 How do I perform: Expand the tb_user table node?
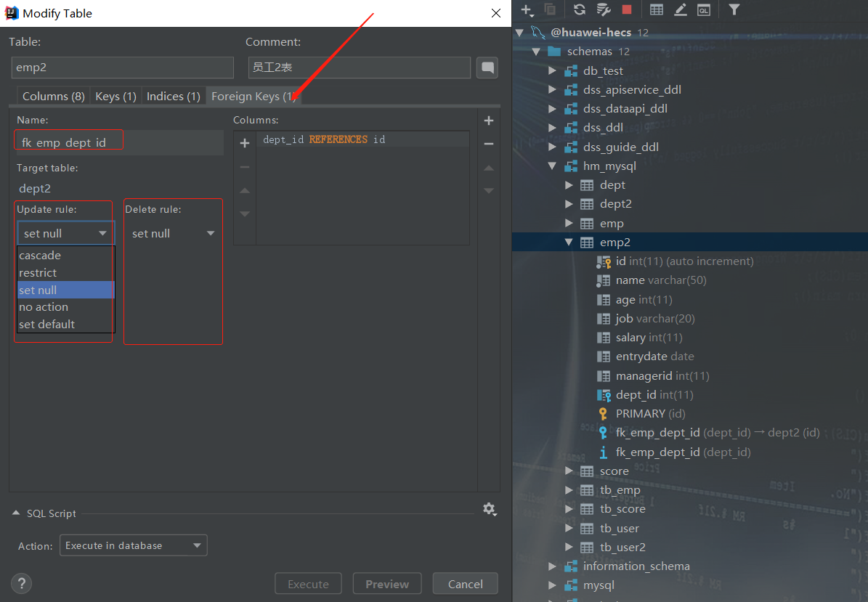569,529
